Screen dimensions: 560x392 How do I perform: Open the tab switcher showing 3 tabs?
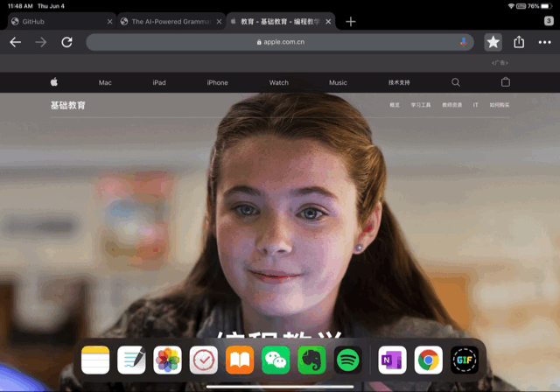pos(549,21)
